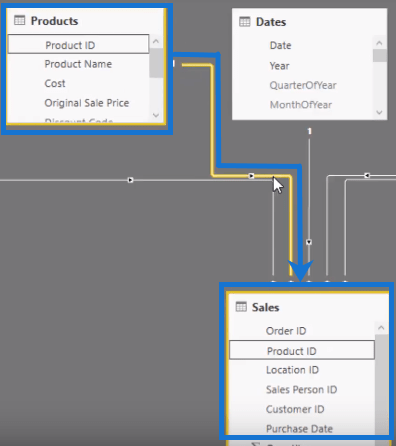The image size is (396, 446).
Task: Click the scroll down arrow in the Dates table
Action: (x=379, y=112)
